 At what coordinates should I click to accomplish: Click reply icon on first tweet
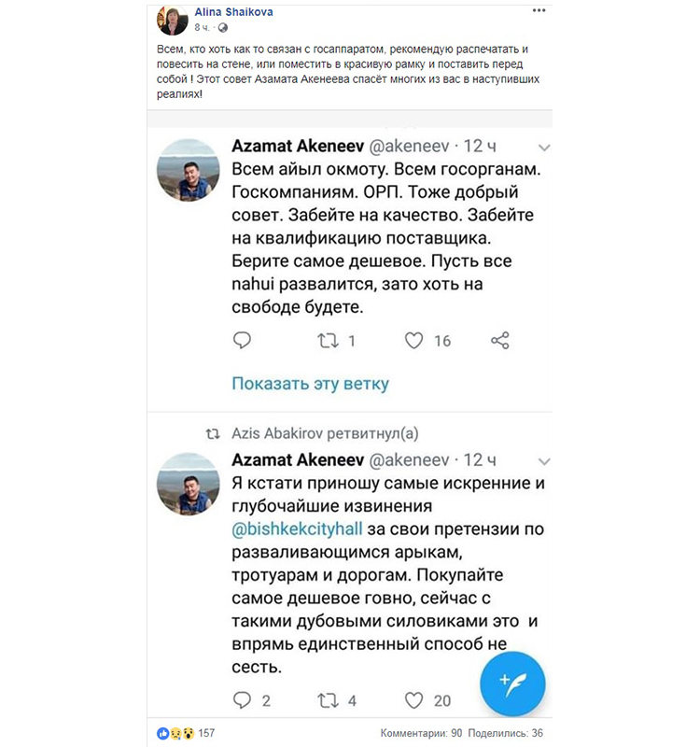(x=242, y=341)
